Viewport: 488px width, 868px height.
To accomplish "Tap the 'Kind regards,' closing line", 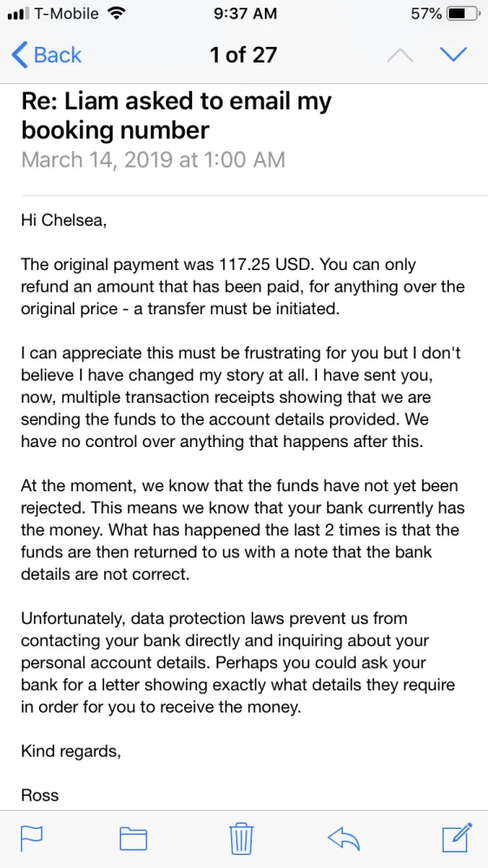I will (x=71, y=752).
